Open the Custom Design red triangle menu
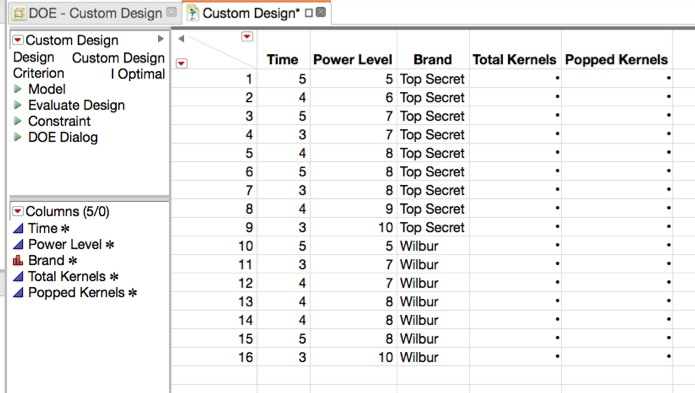695x393 pixels. point(18,40)
